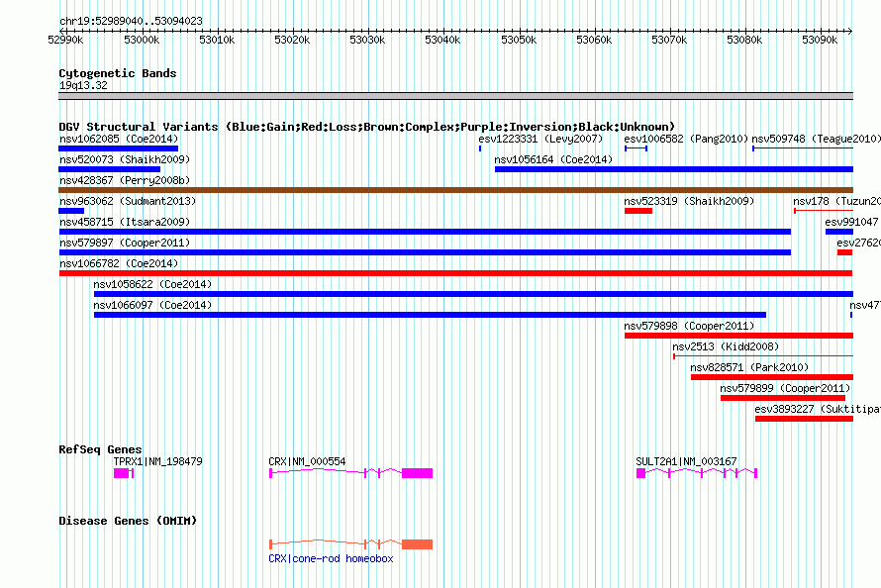Image resolution: width=881 pixels, height=588 pixels.
Task: Select the SULT2A1 gene structure glyph
Action: coord(697,473)
